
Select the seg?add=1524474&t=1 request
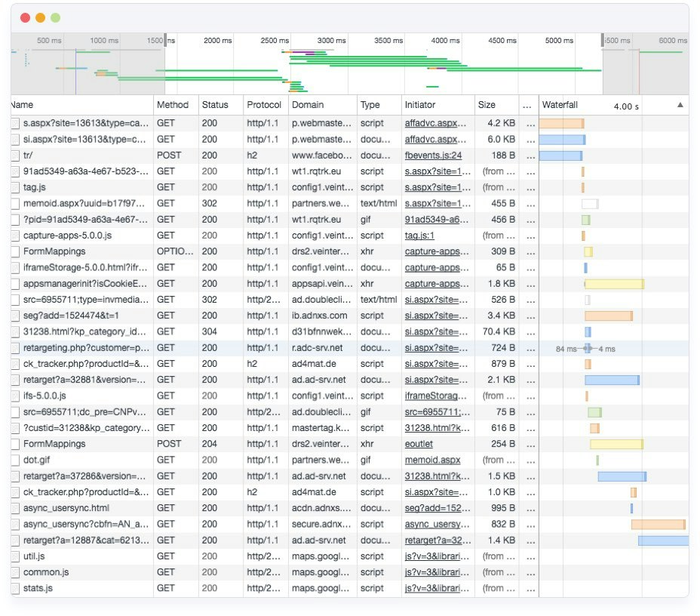click(350, 316)
